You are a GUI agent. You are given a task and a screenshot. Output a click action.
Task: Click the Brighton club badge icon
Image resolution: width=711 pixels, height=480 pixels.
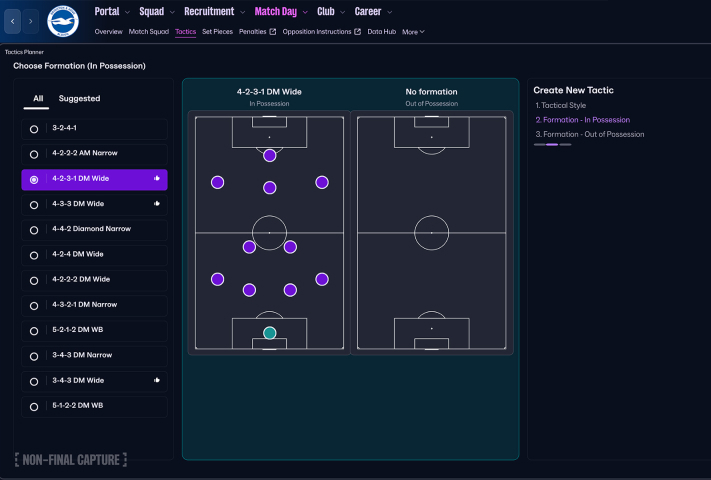pos(63,21)
